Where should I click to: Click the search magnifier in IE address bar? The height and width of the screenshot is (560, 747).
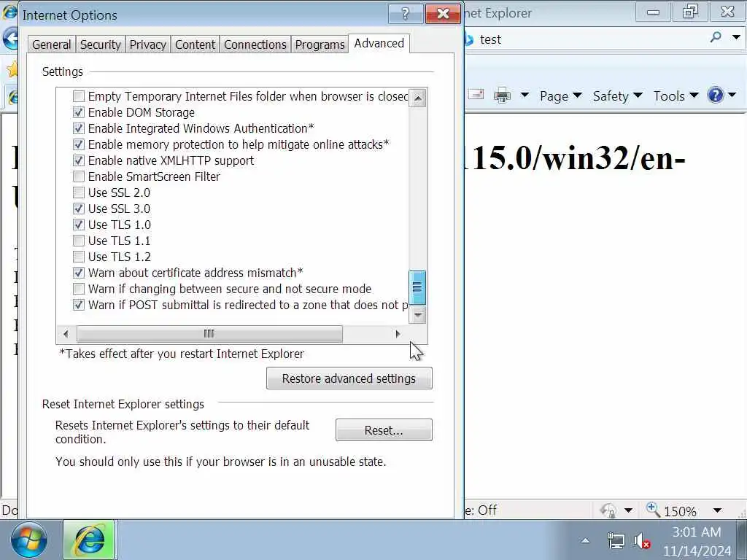tap(716, 37)
